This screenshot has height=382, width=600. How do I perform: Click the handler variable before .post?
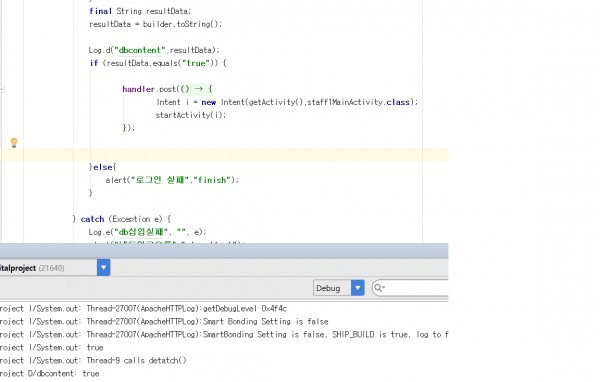[x=138, y=89]
